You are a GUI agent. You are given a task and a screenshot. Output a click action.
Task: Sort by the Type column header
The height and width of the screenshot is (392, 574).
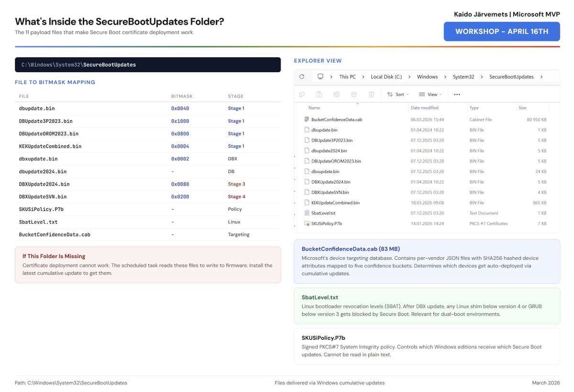click(x=474, y=108)
